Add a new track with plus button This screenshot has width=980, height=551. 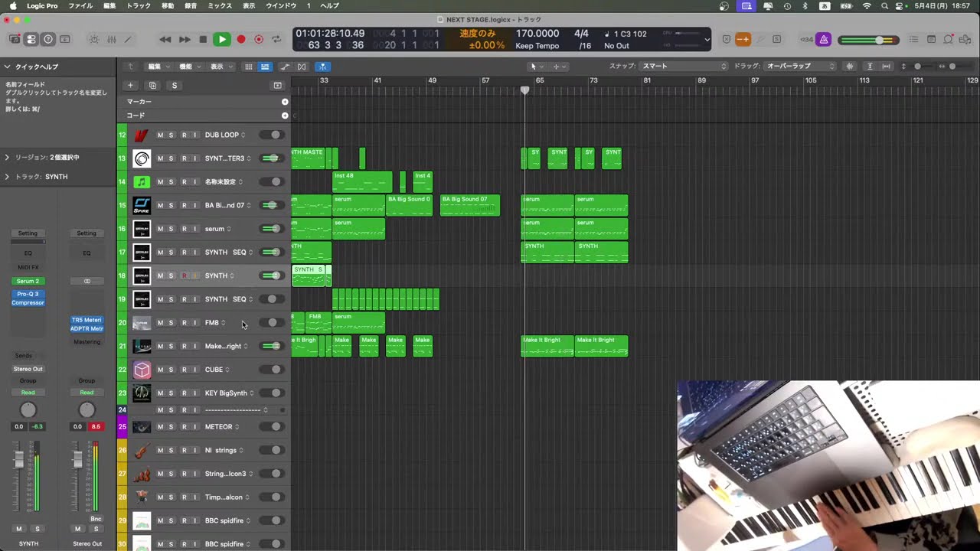click(130, 85)
